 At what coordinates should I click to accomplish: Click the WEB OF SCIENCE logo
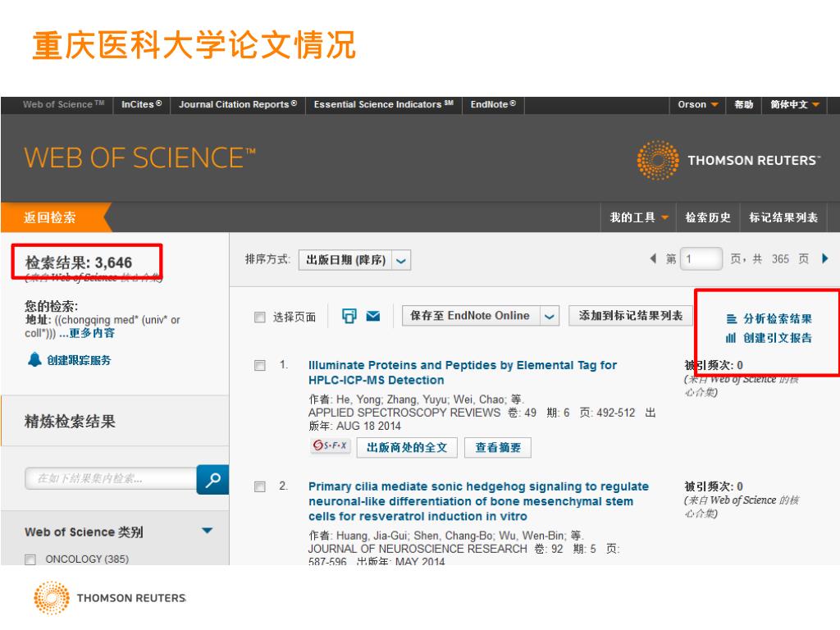tap(139, 158)
